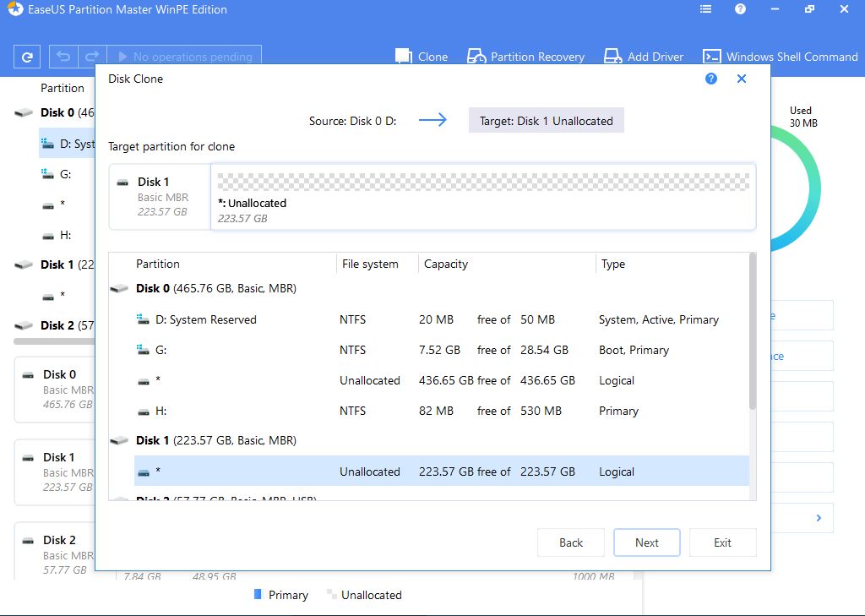
Task: Select the Disk 1 Unallocated partition row
Action: tap(441, 472)
